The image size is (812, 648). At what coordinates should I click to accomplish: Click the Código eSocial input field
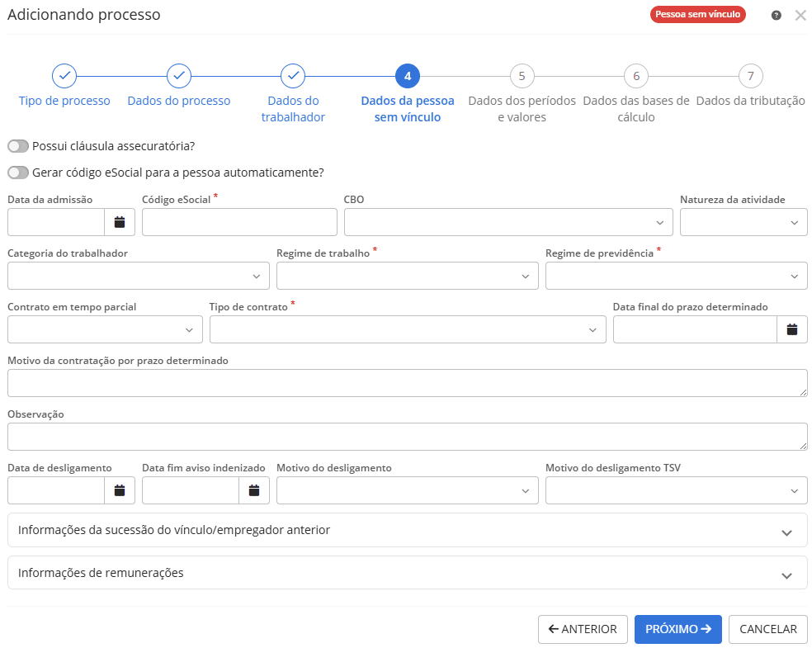[239, 222]
